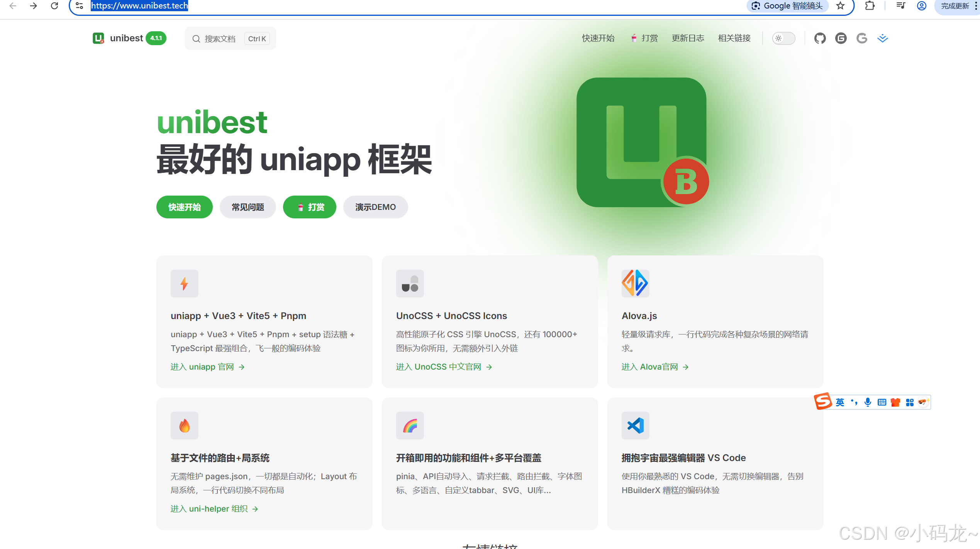The height and width of the screenshot is (549, 980).
Task: Open the 快速开始 nav menu item
Action: pyautogui.click(x=598, y=38)
